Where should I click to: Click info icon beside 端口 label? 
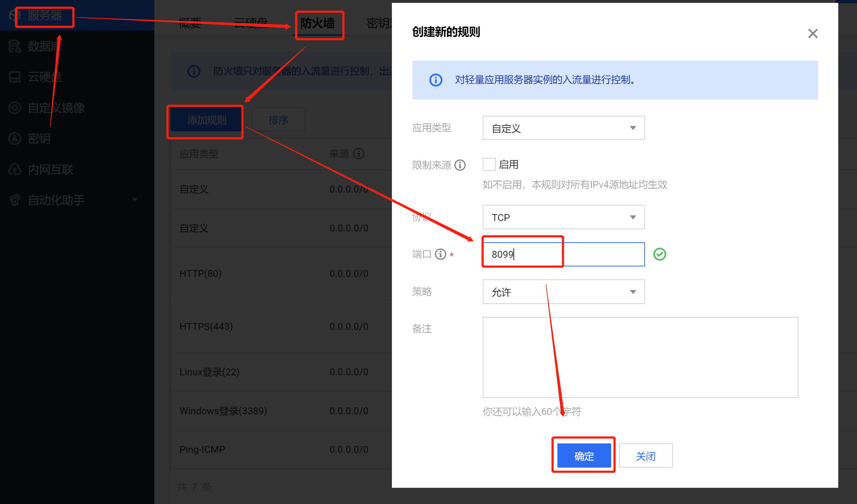click(x=441, y=254)
